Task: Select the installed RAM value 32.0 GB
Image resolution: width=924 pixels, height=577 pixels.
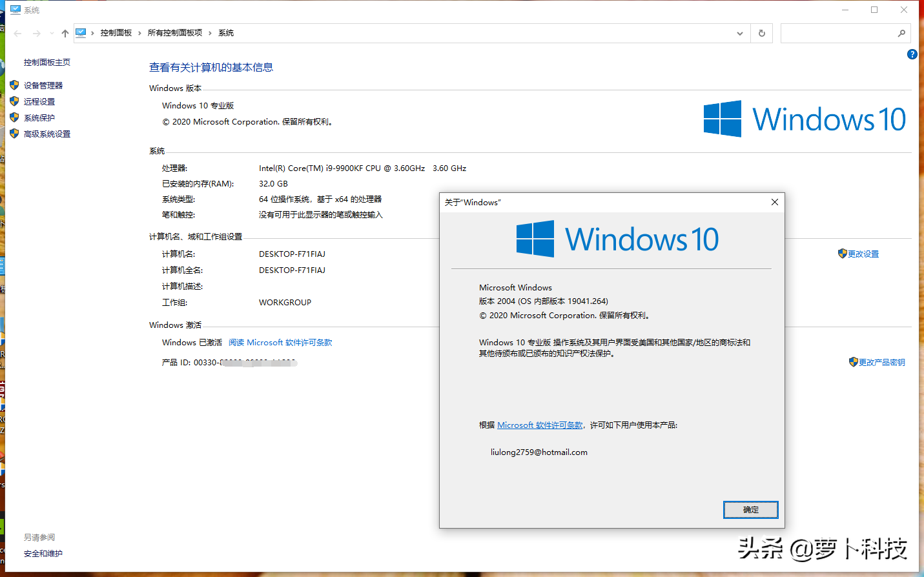Action: pyautogui.click(x=273, y=184)
